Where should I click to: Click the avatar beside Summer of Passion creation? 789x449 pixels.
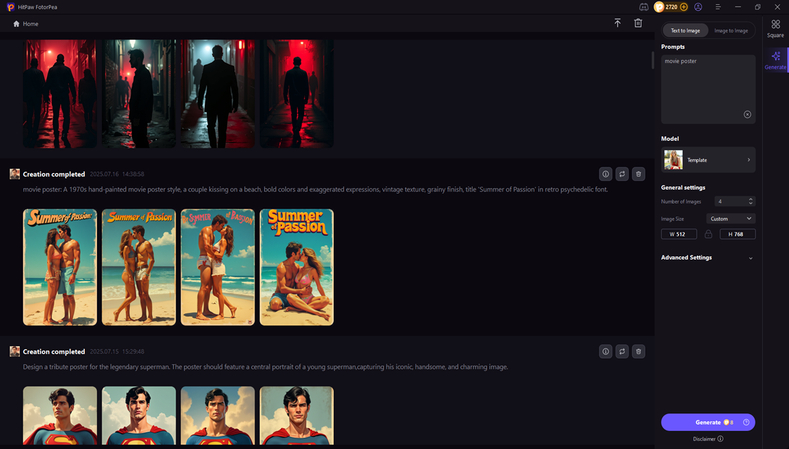(15, 174)
